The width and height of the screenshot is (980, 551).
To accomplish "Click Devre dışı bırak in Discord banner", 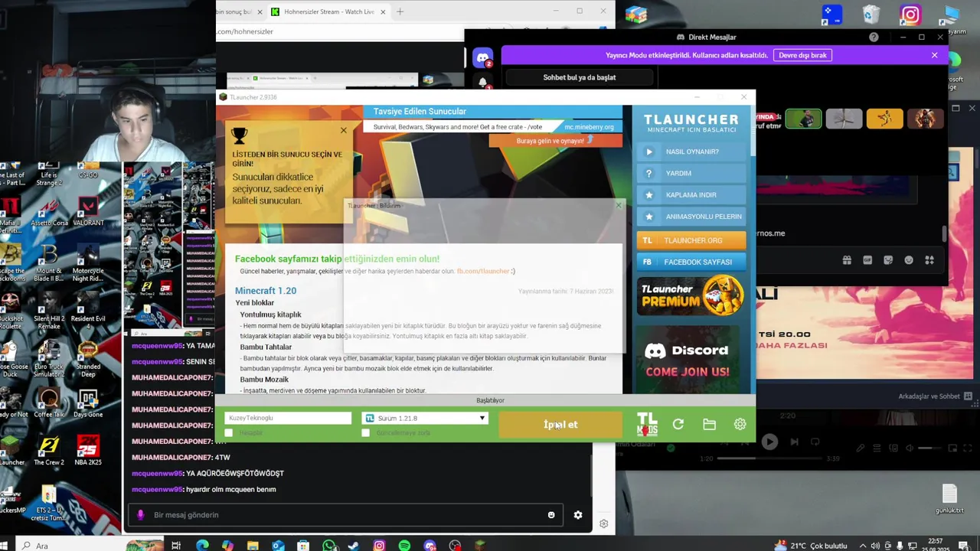I will click(802, 55).
